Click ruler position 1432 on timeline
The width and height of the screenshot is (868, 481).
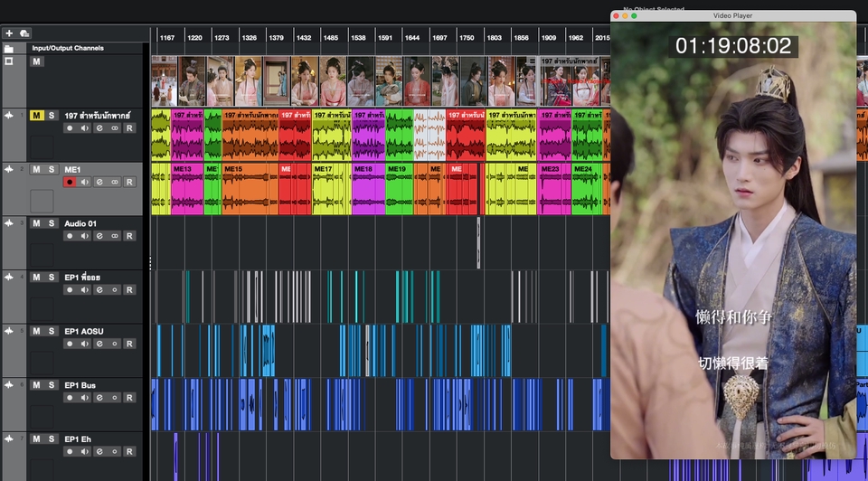(x=304, y=38)
